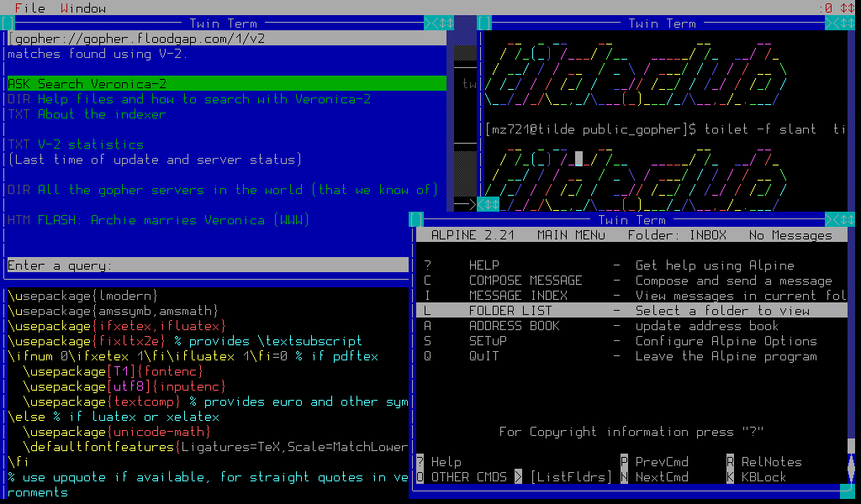Toggle roll-up arrows on the Alpine window title bar
861x504 pixels.
tap(847, 219)
